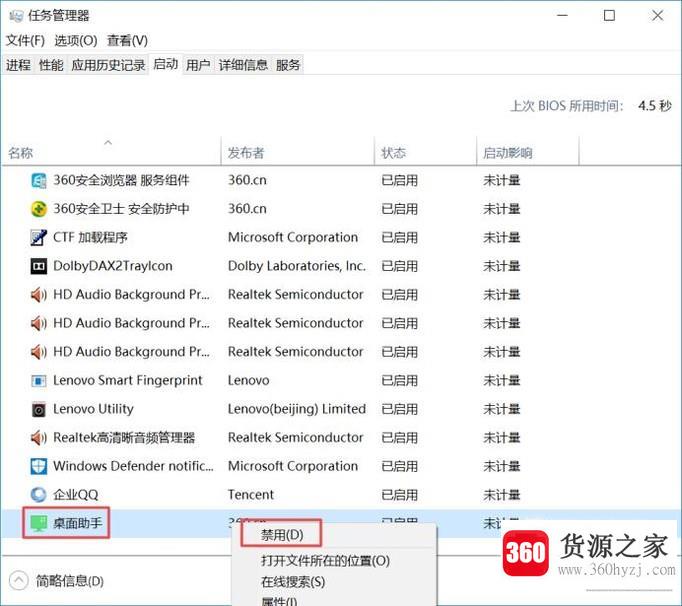Select the 启动 tab
Image resolution: width=682 pixels, height=606 pixels.
166,64
